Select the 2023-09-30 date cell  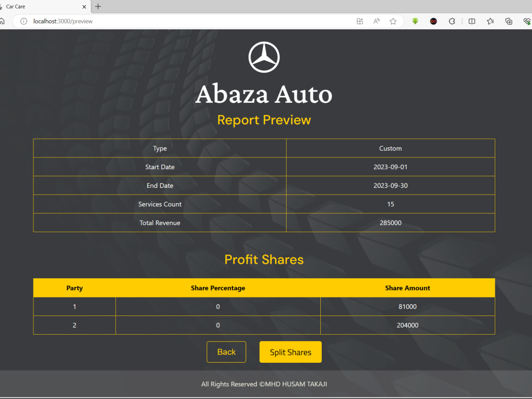pyautogui.click(x=390, y=186)
